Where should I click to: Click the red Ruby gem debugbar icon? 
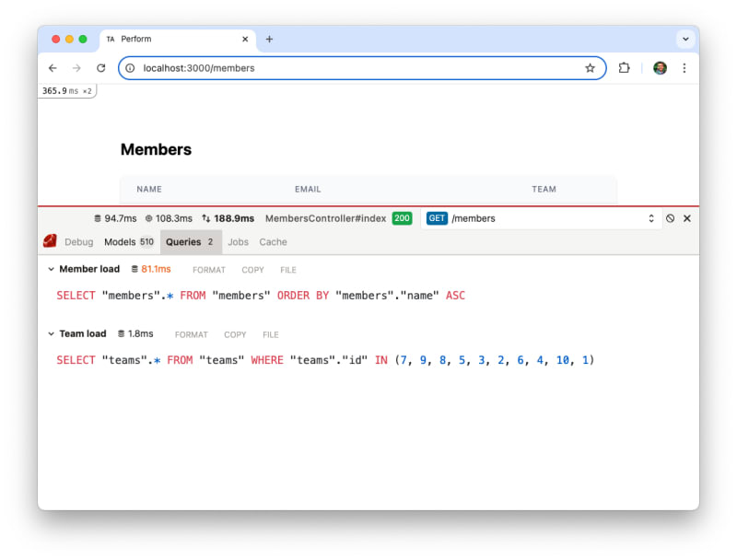click(x=50, y=241)
